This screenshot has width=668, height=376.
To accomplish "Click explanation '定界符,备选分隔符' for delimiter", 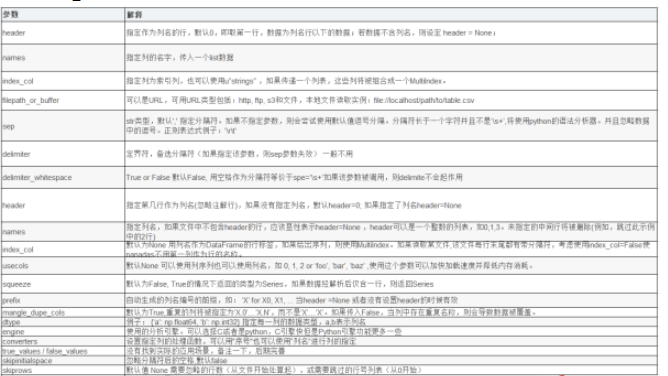I will [391, 154].
